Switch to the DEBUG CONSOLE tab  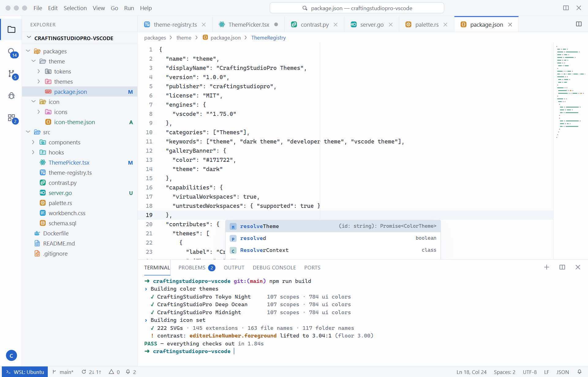(274, 268)
